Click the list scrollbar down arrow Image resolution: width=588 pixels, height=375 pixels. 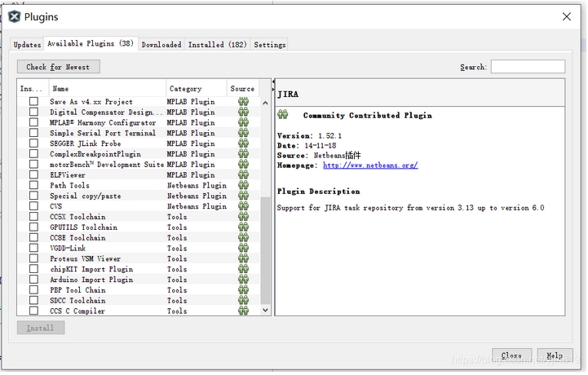tap(265, 310)
